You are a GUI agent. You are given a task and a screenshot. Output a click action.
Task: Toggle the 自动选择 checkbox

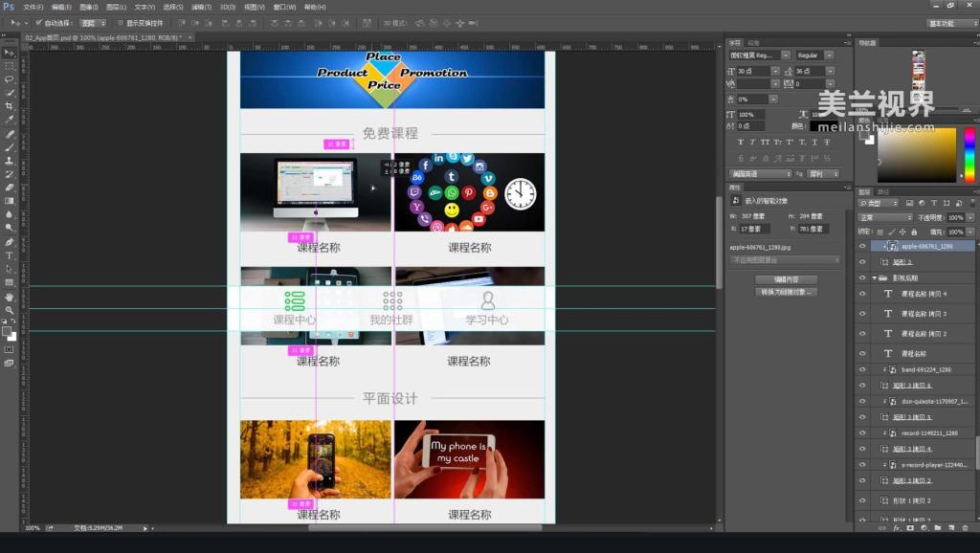(38, 23)
